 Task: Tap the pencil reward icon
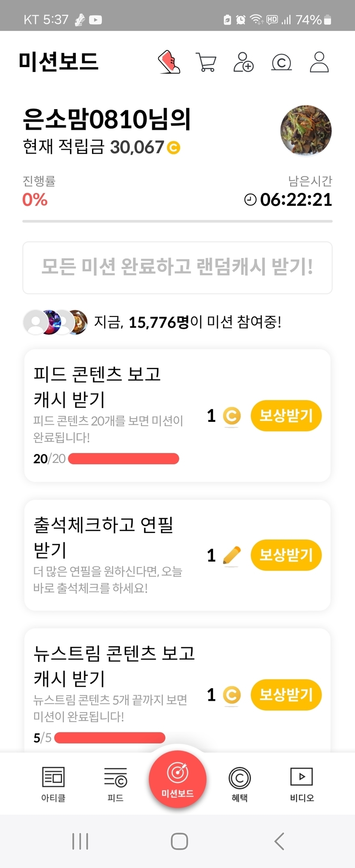pyautogui.click(x=232, y=556)
